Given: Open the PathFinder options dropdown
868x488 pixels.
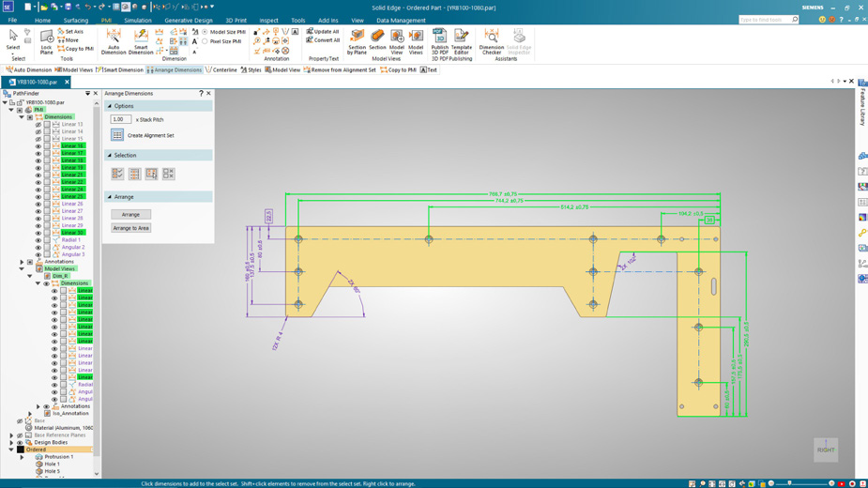Looking at the screenshot, I should (x=87, y=93).
